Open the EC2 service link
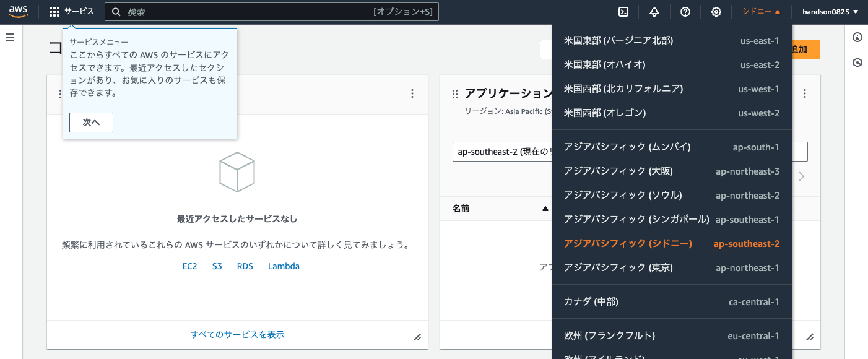This screenshot has height=359, width=868. [x=189, y=266]
